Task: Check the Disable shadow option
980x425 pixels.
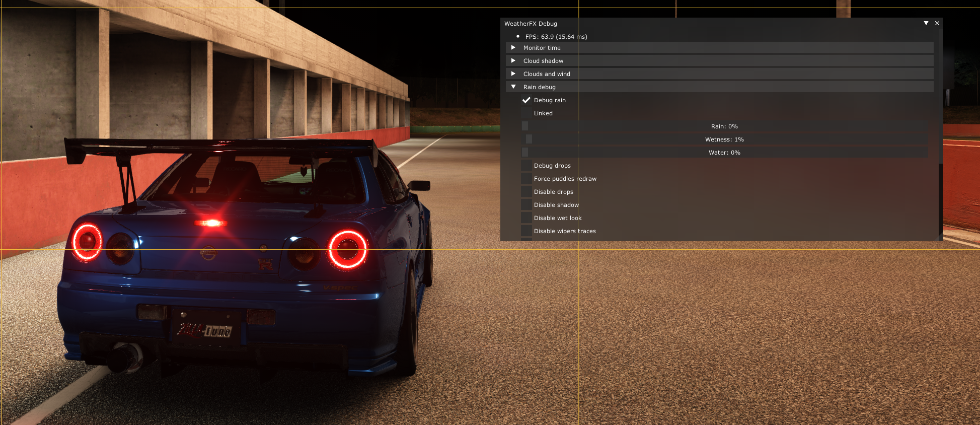Action: click(526, 204)
